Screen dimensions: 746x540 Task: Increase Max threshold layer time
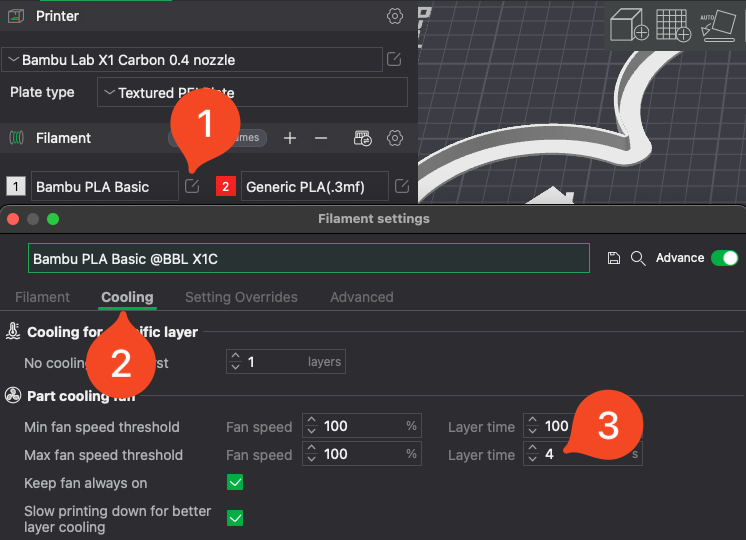[532, 448]
